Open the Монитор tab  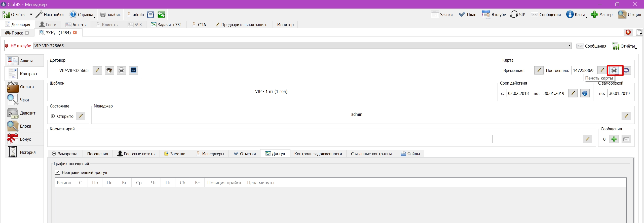(x=285, y=25)
